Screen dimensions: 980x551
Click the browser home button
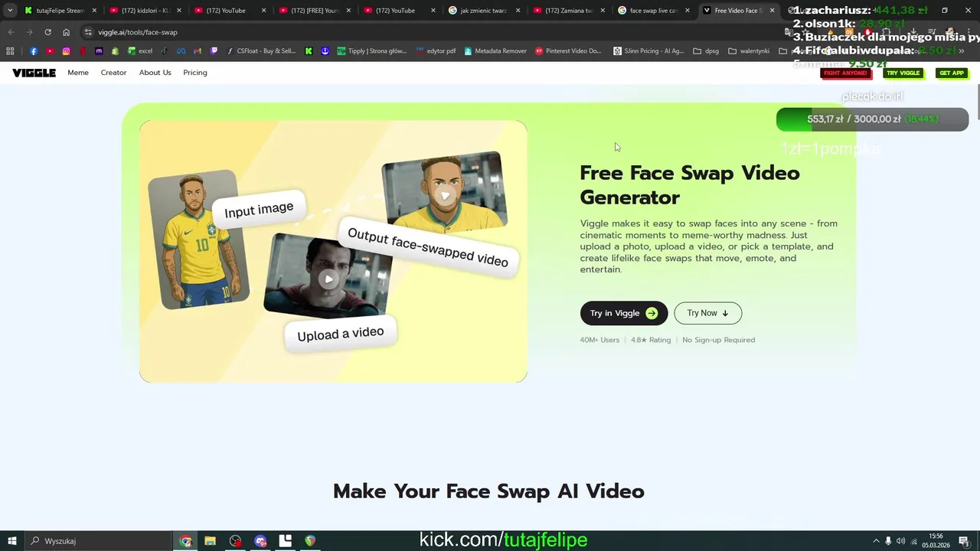click(x=66, y=32)
